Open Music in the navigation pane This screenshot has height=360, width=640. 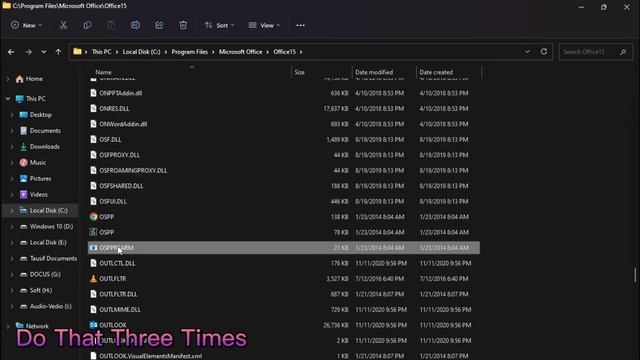(x=38, y=162)
